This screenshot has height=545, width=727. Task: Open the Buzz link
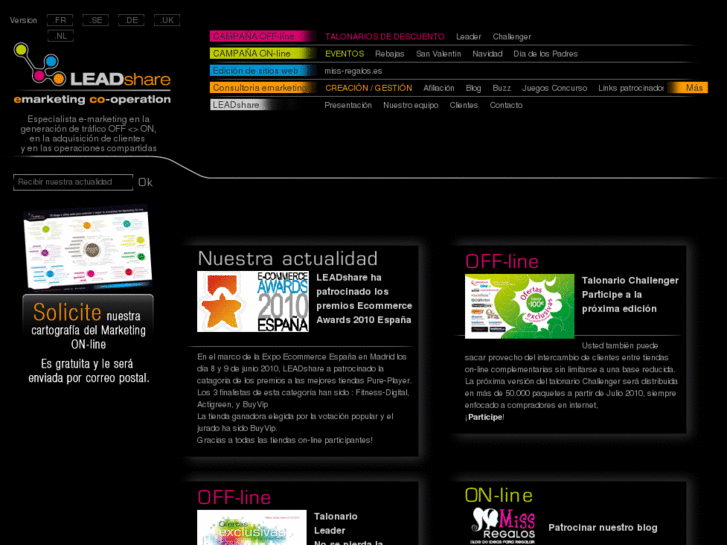(x=501, y=88)
